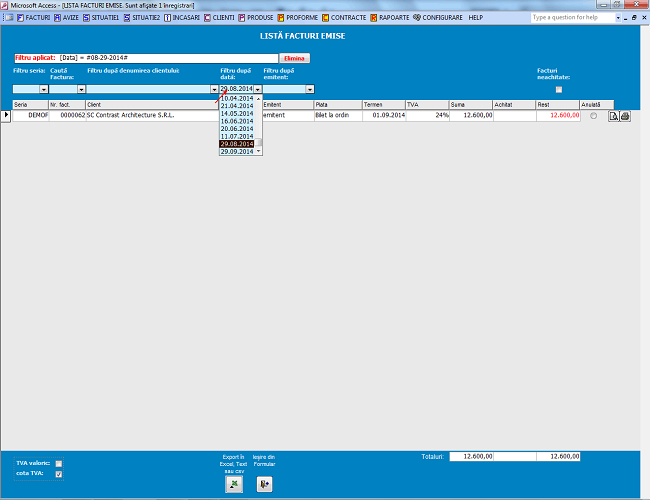Collapse the date filter dropdown arrow
The width and height of the screenshot is (650, 500).
[258, 89]
